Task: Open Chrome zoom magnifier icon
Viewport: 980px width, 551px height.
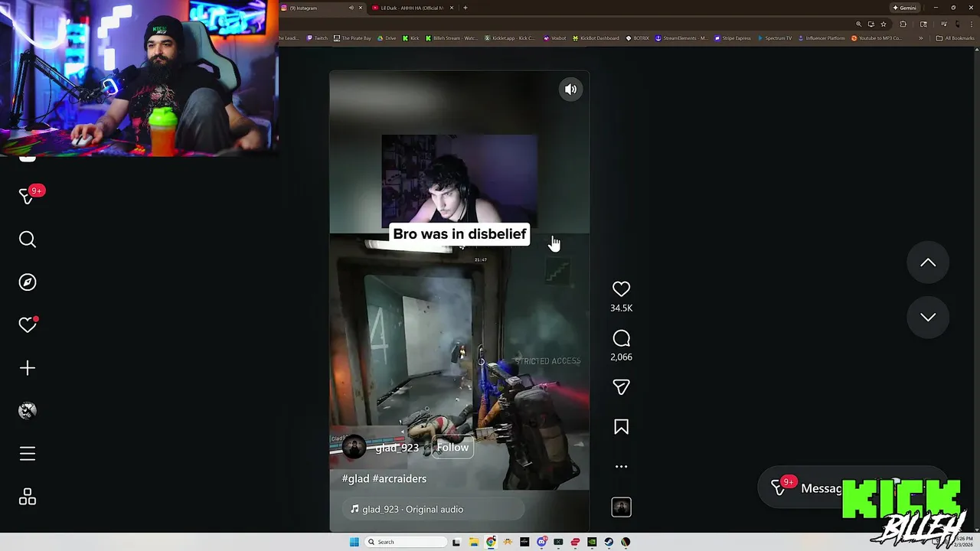Action: pyautogui.click(x=858, y=24)
